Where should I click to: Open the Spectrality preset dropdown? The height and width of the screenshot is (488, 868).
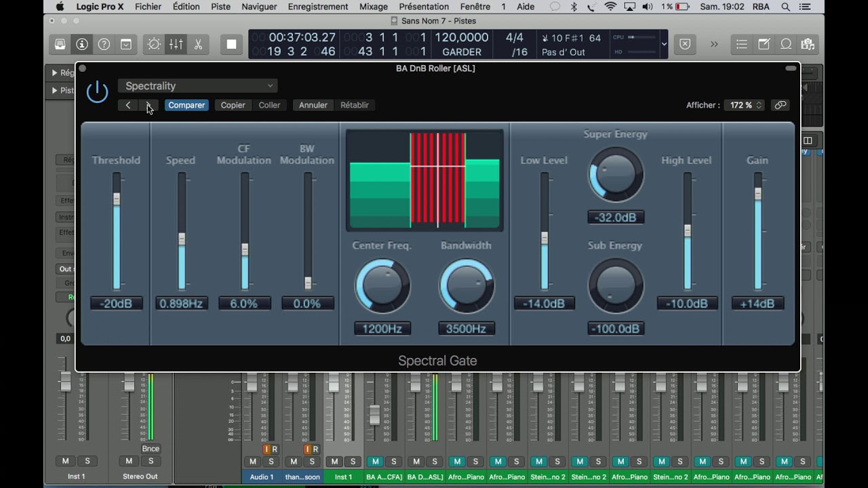(198, 86)
